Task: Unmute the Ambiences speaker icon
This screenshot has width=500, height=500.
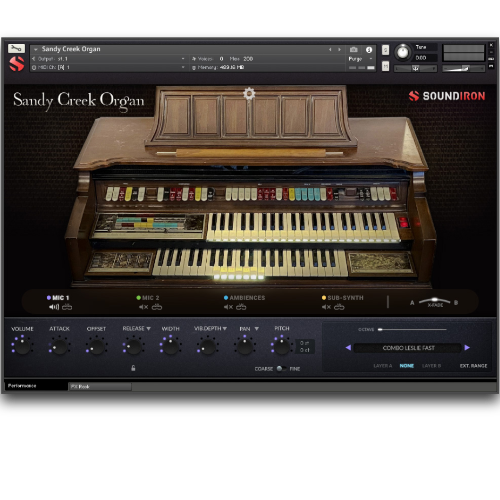Action: [228, 307]
